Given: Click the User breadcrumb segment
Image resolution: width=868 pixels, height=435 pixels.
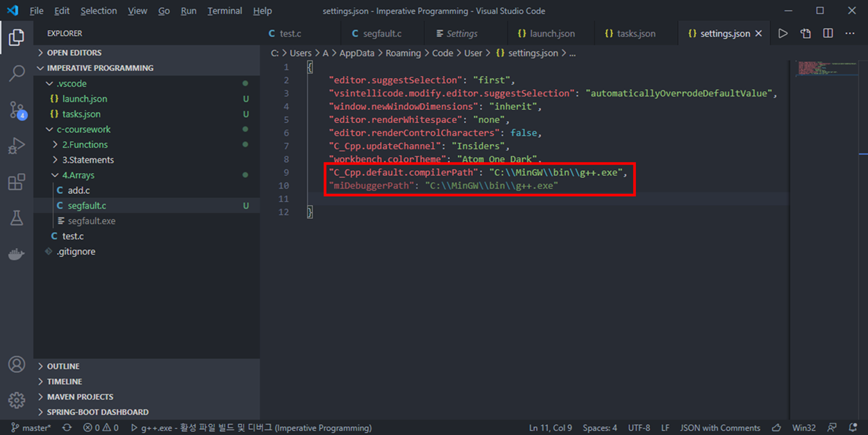Looking at the screenshot, I should tap(473, 53).
